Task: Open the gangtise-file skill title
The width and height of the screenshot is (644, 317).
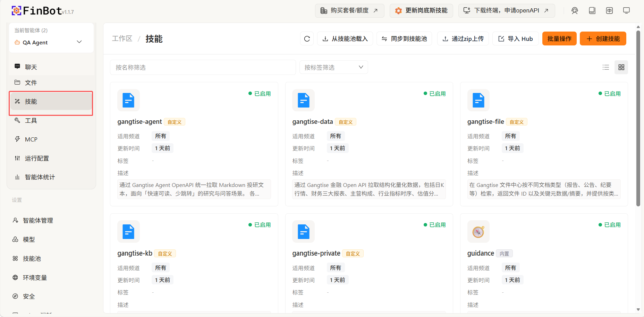Action: pos(485,122)
